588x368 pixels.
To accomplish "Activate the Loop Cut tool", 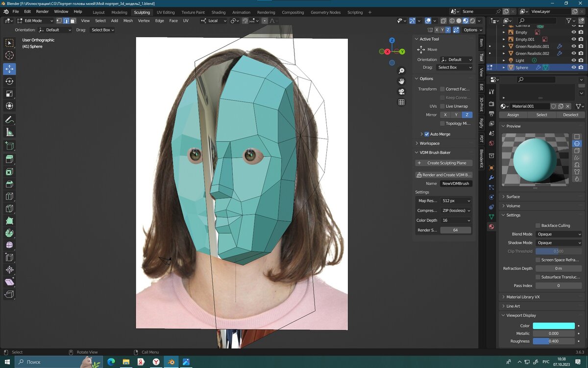I will click(x=9, y=196).
